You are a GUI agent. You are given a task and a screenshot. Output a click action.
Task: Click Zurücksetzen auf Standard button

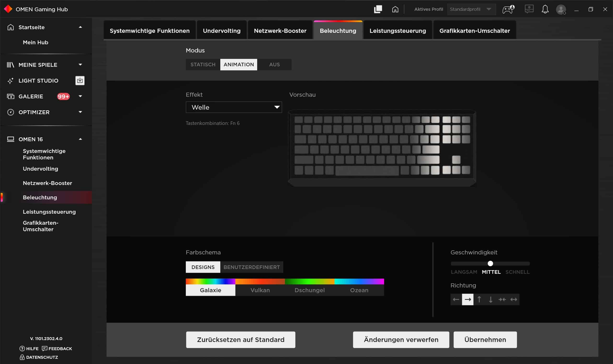click(240, 340)
